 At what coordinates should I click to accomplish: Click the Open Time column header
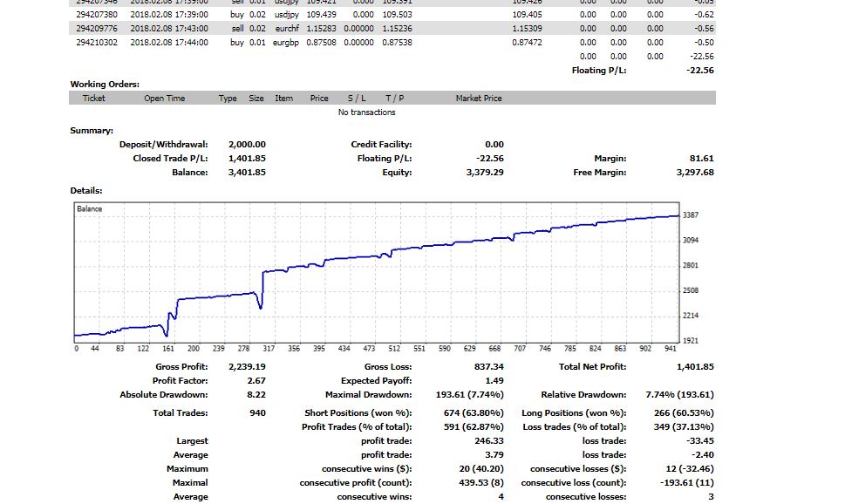[164, 99]
